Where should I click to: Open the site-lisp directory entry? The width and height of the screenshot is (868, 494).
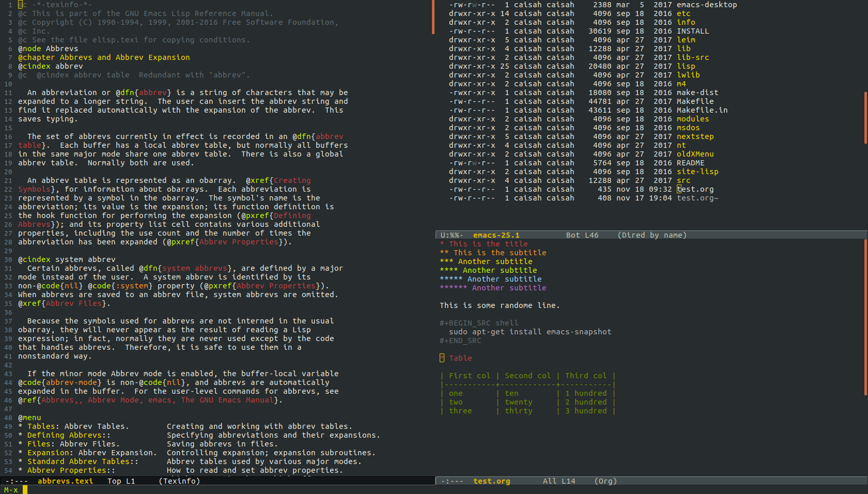(698, 172)
